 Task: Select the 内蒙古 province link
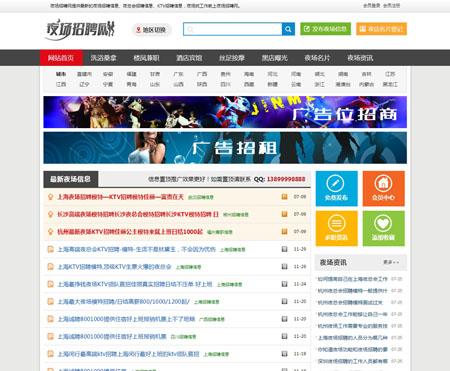[x=366, y=84]
